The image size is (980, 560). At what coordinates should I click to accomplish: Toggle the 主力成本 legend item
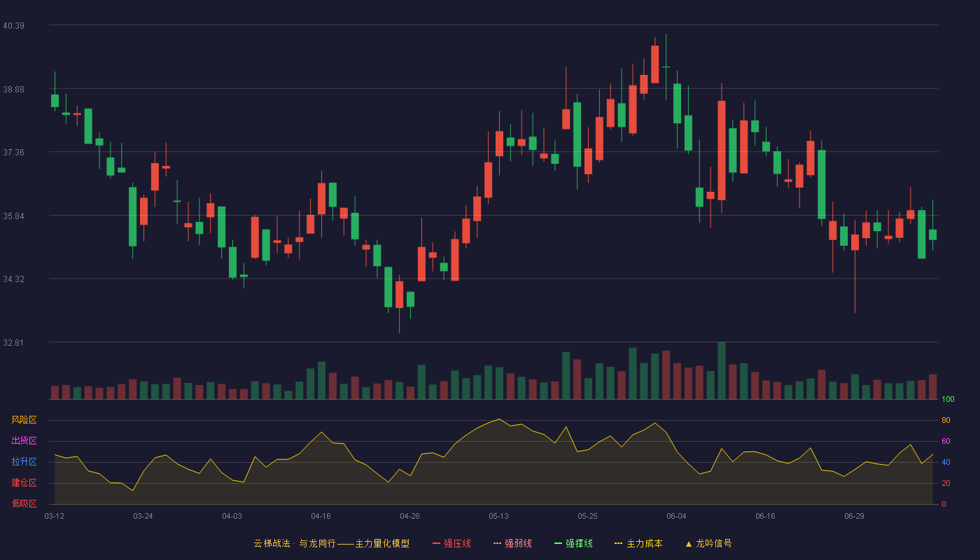tap(638, 543)
